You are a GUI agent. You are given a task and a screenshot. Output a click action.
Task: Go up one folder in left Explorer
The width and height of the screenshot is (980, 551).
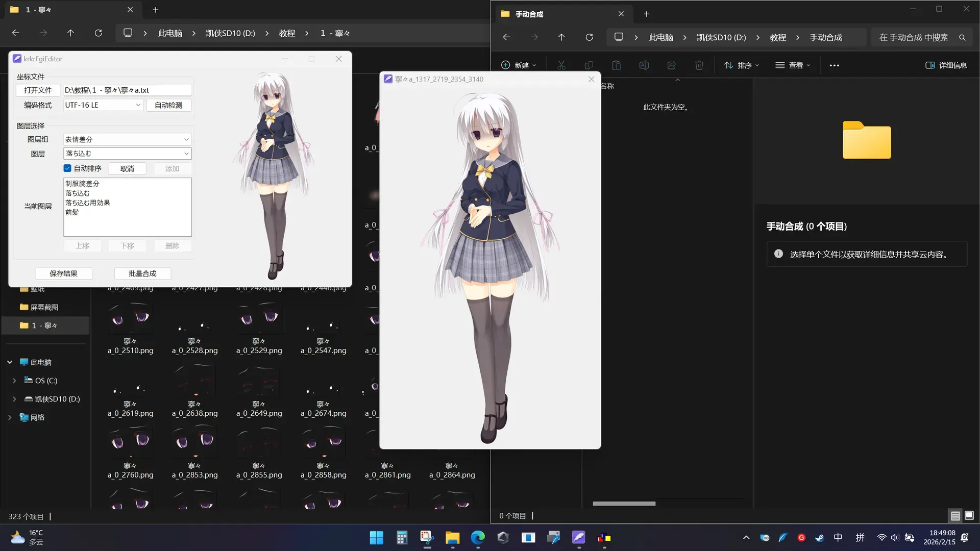point(70,33)
